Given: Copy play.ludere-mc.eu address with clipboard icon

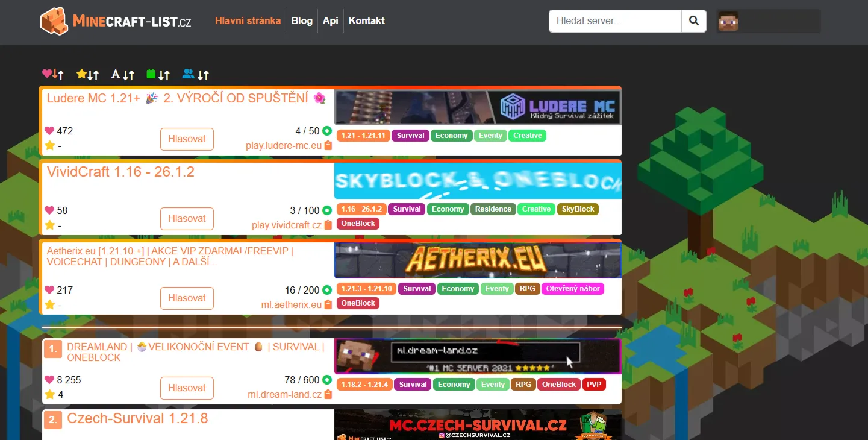Looking at the screenshot, I should 328,145.
